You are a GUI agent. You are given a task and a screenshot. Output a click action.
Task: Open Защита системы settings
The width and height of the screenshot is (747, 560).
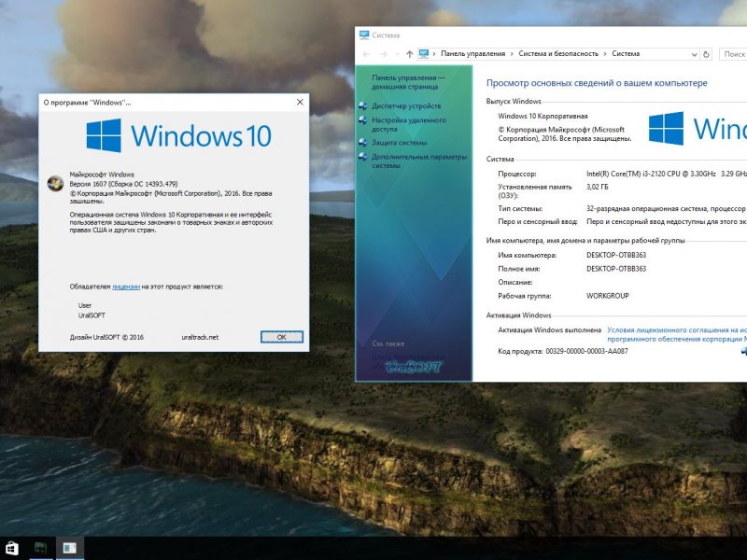tap(400, 143)
